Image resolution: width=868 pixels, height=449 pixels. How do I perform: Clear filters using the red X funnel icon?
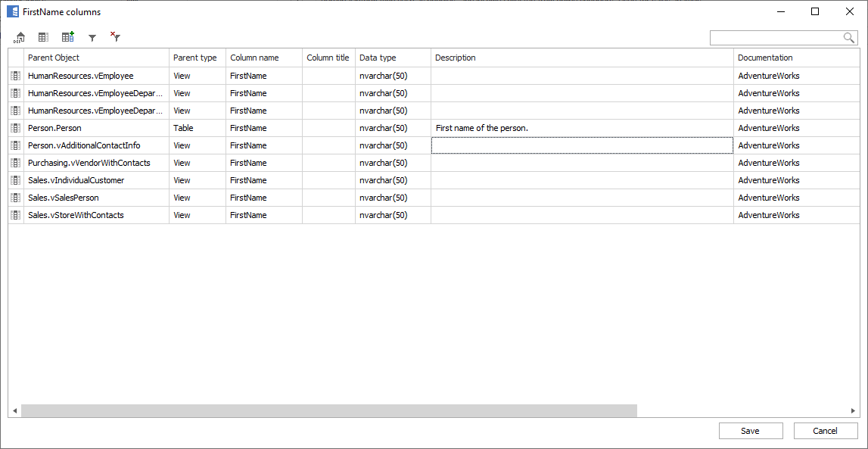click(115, 37)
